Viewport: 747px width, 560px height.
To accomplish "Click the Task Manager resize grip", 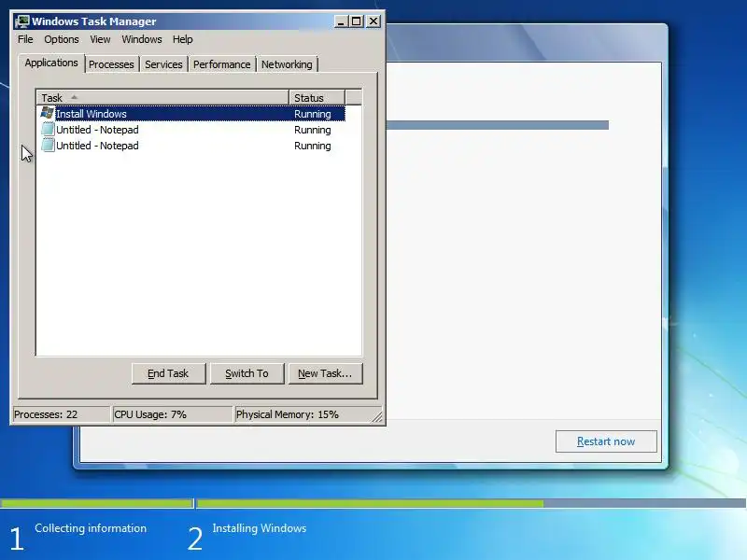I will (377, 416).
